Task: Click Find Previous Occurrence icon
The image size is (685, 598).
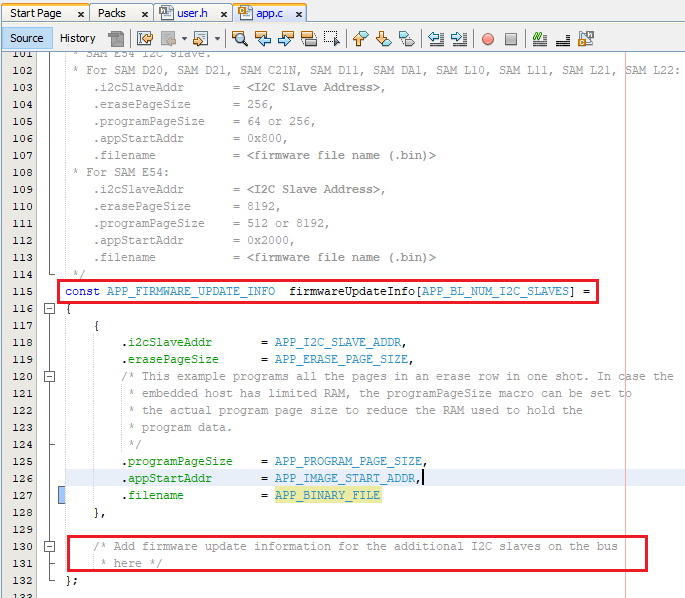Action: pyautogui.click(x=263, y=38)
